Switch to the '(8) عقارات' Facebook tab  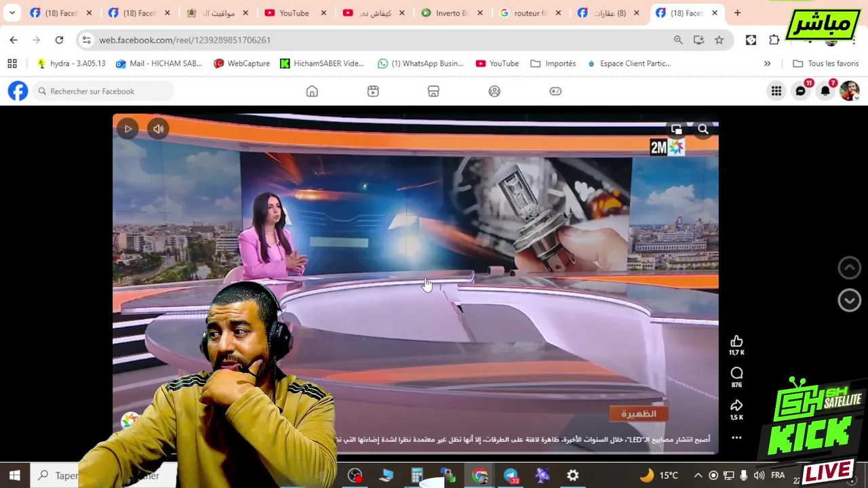click(x=607, y=13)
